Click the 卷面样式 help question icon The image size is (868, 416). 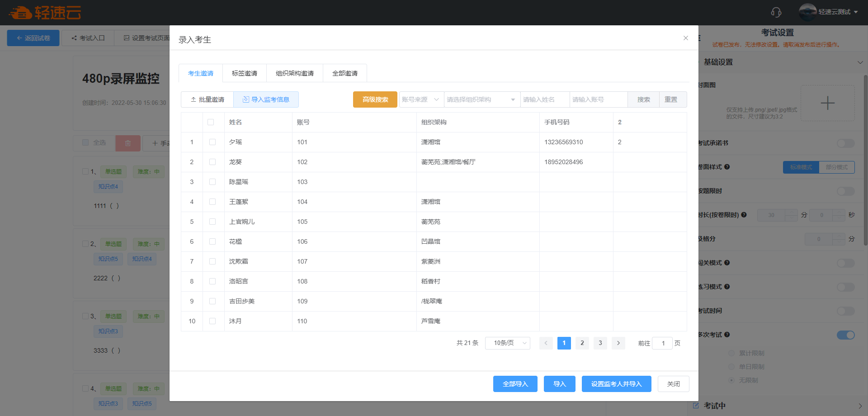[727, 167]
